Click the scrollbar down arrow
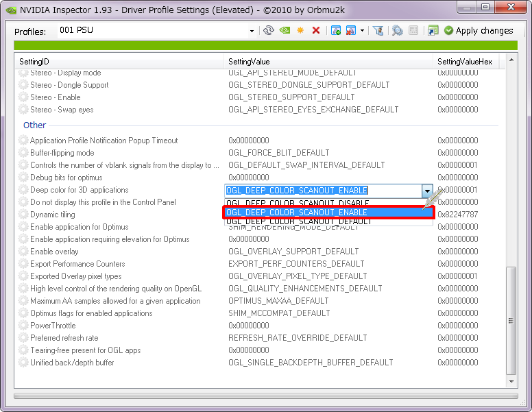The width and height of the screenshot is (532, 412). [511, 381]
